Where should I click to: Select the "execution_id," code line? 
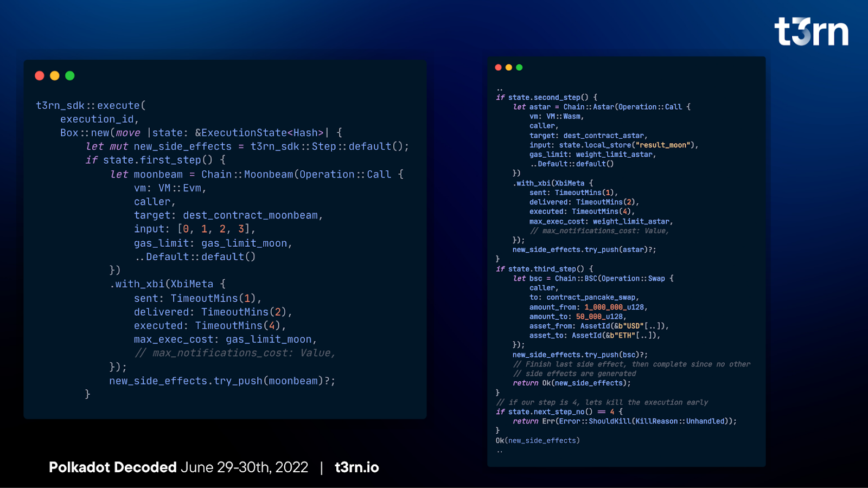[99, 119]
